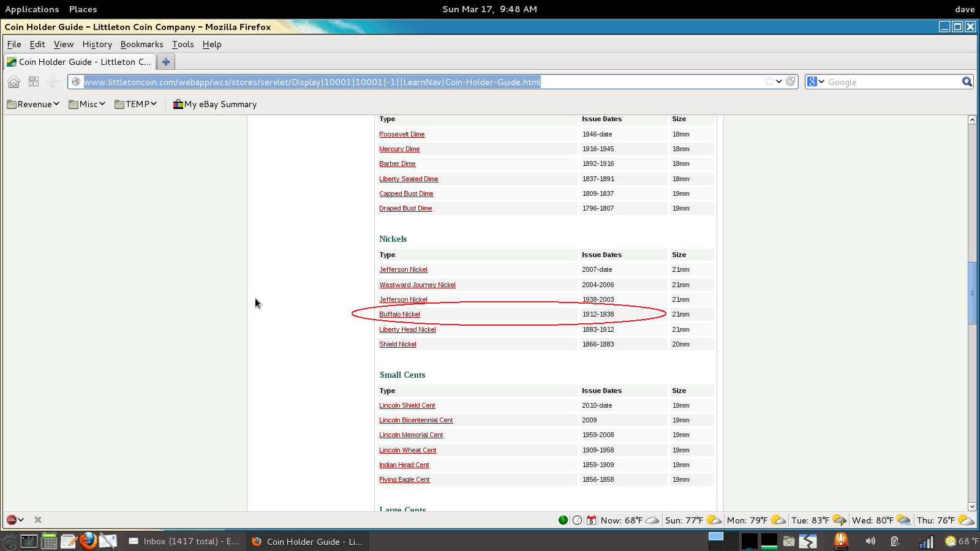Open the Bookmarks menu
Viewport: 980px width, 551px height.
pyautogui.click(x=141, y=44)
